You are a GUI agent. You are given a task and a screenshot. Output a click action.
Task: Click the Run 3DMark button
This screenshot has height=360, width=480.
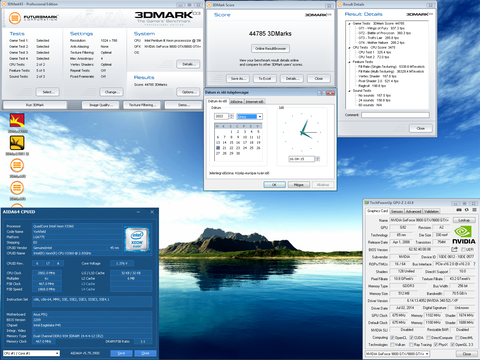click(x=35, y=105)
